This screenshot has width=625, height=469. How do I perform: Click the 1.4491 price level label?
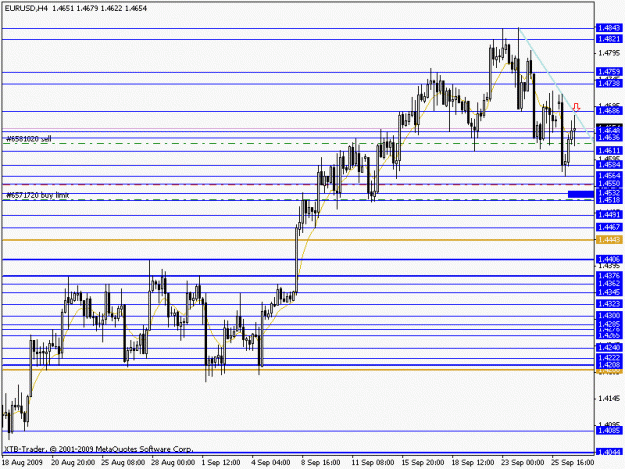609,215
